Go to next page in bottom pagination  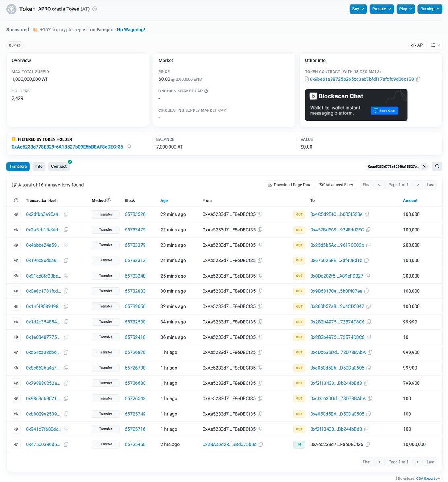[x=418, y=462]
